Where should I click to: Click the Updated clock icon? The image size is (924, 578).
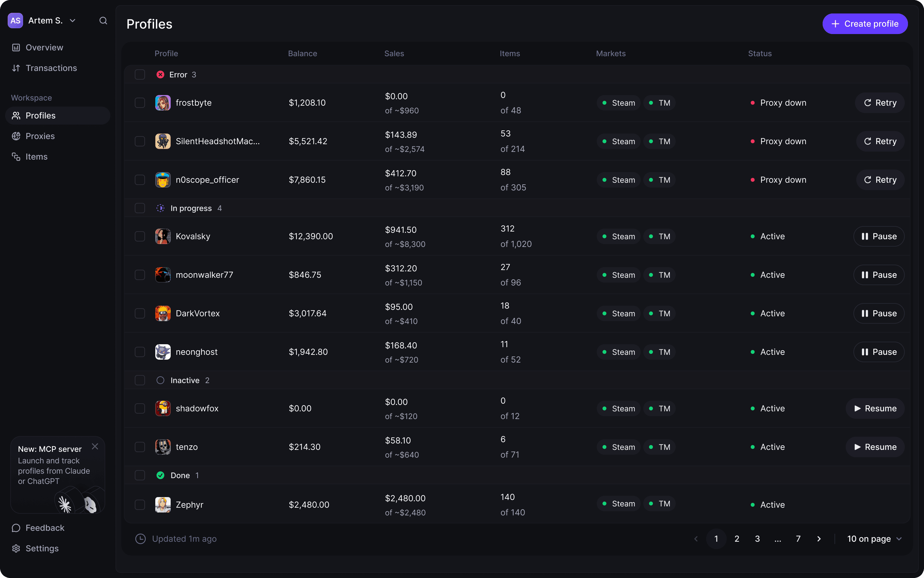pyautogui.click(x=141, y=539)
